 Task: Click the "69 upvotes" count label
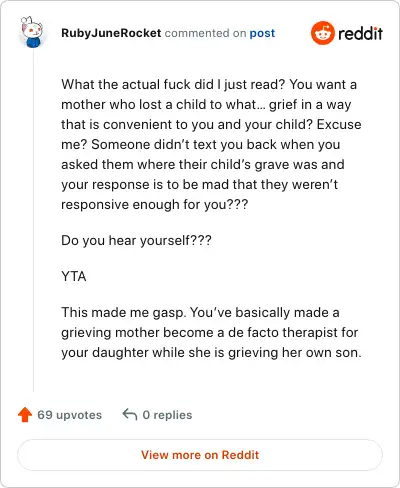(69, 415)
